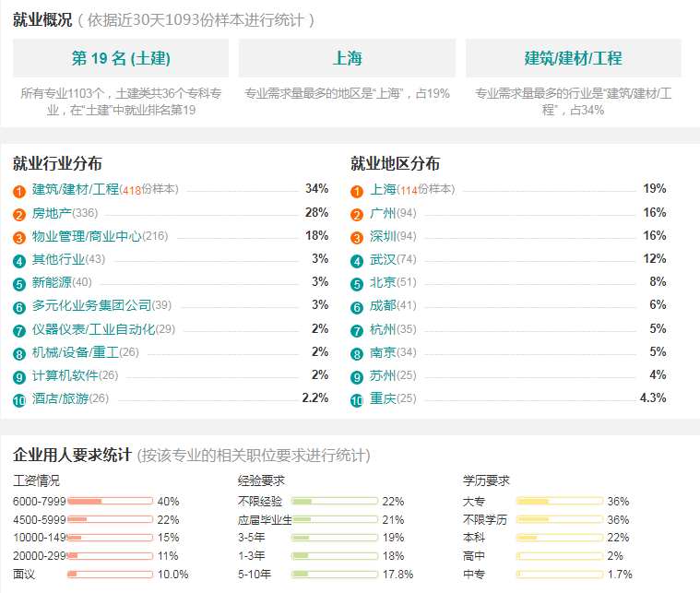This screenshot has height=593, width=700.
Task: Click the 学历要求 column label
Action: coord(486,480)
